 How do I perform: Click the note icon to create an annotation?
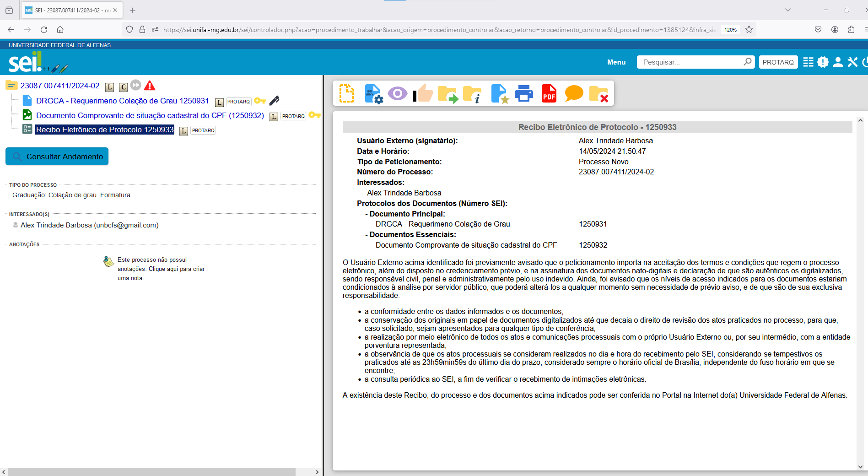coord(108,261)
